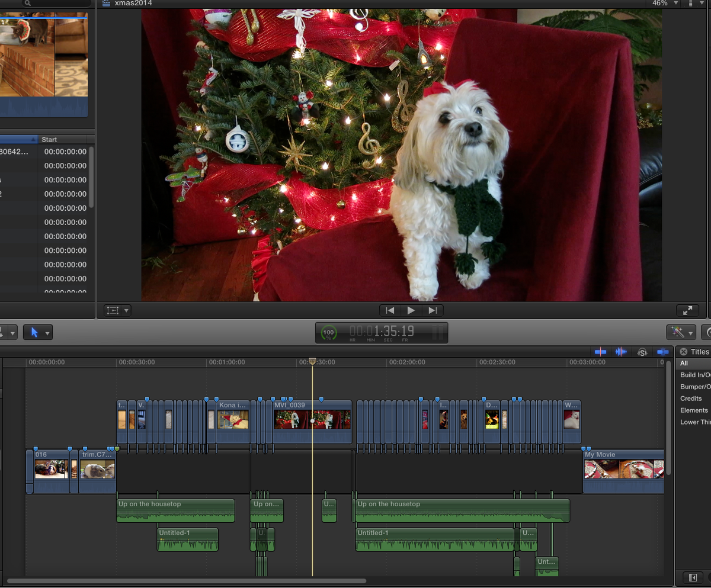Select the row with name 30642...
Viewport: 711px width, 588px height.
(x=43, y=152)
